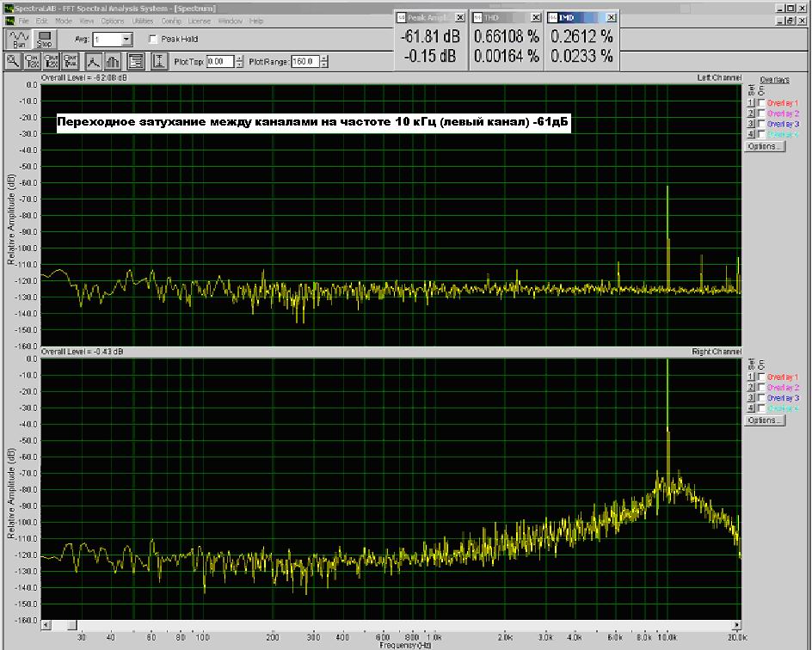Open the Mode menu

(x=64, y=20)
